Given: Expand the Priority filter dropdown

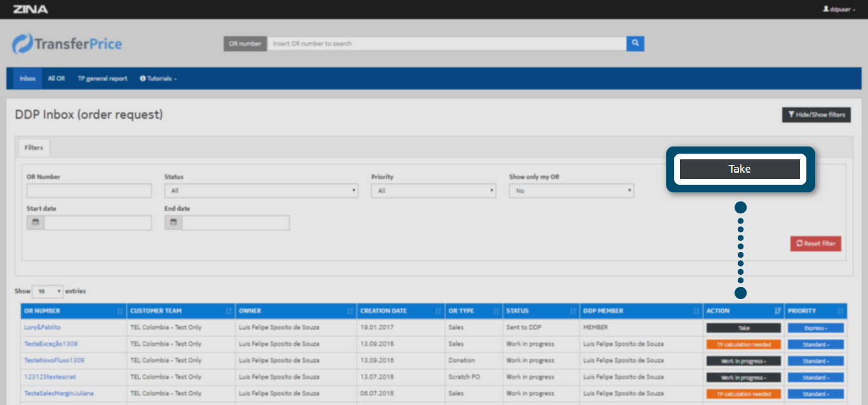Looking at the screenshot, I should [433, 190].
